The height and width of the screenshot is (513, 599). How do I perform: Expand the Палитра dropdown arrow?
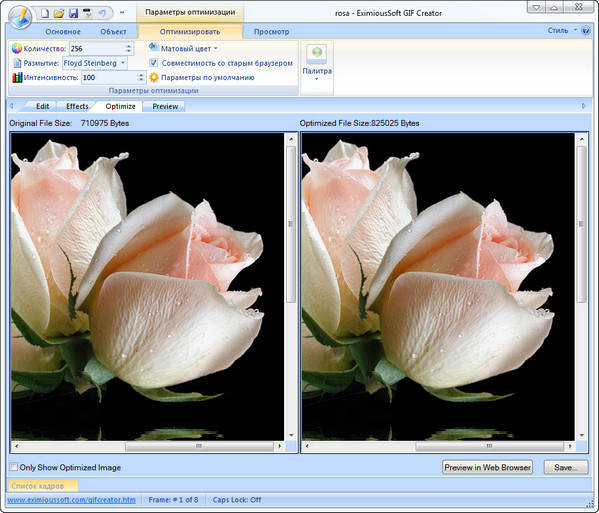click(317, 79)
